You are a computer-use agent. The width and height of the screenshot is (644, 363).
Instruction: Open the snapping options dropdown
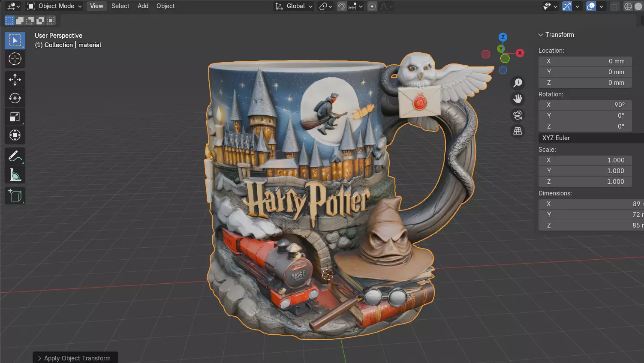(356, 6)
